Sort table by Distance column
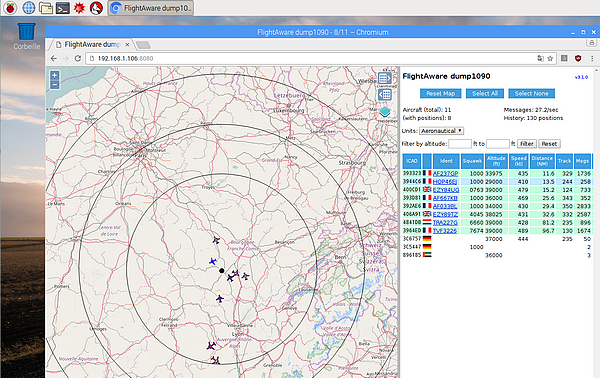The width and height of the screenshot is (600, 378). tap(542, 161)
